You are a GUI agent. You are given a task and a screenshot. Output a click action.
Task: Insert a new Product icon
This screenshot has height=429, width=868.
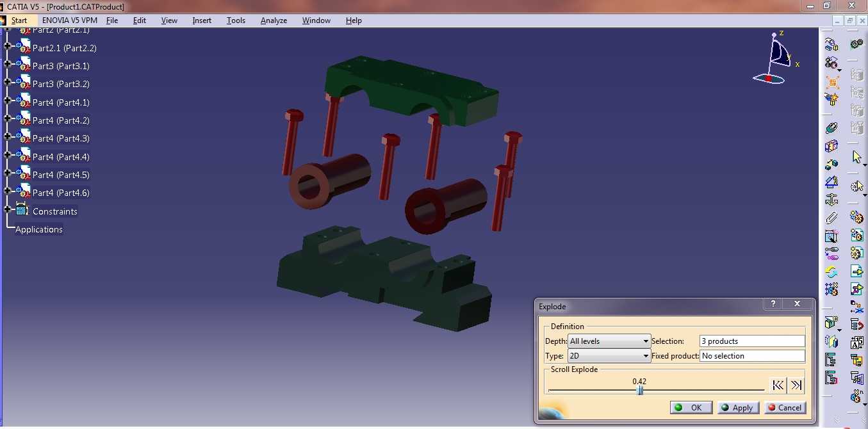point(857,235)
